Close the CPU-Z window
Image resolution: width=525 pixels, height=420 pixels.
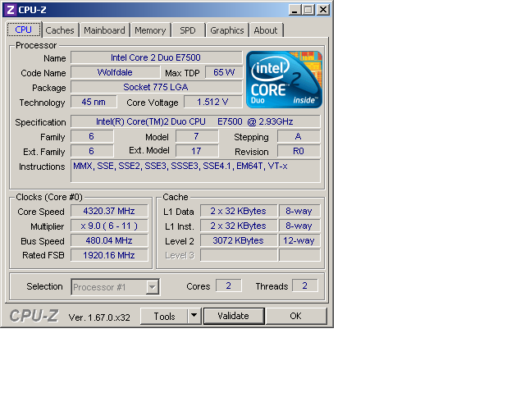tap(322, 9)
